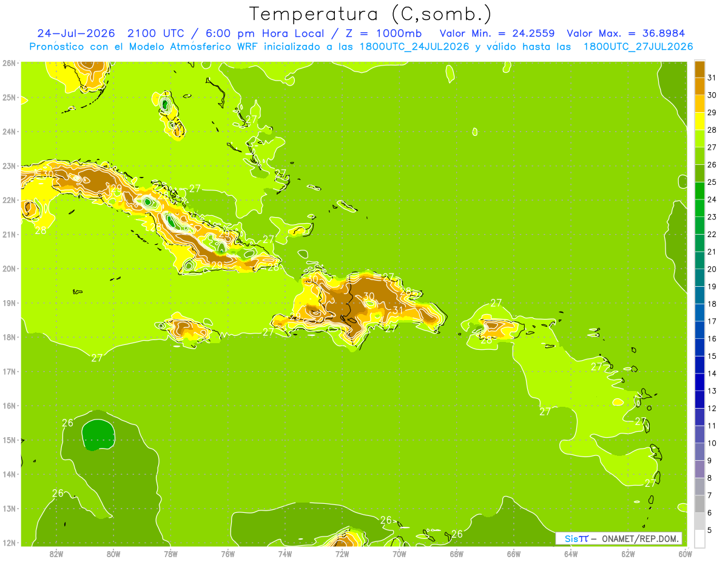Click the '72W' longitude axis label

[x=342, y=554]
